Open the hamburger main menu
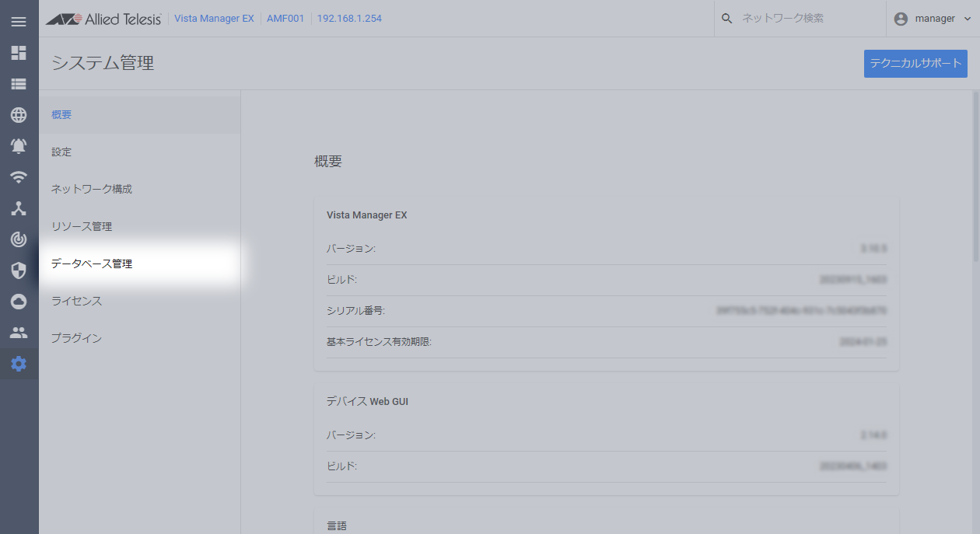Screen dimensions: 980x534 tap(19, 22)
